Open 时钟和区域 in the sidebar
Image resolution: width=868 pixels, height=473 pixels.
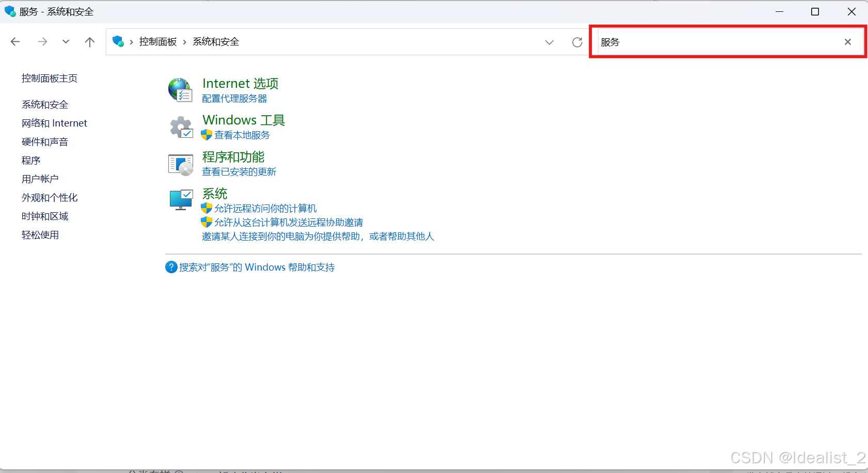pyautogui.click(x=45, y=216)
